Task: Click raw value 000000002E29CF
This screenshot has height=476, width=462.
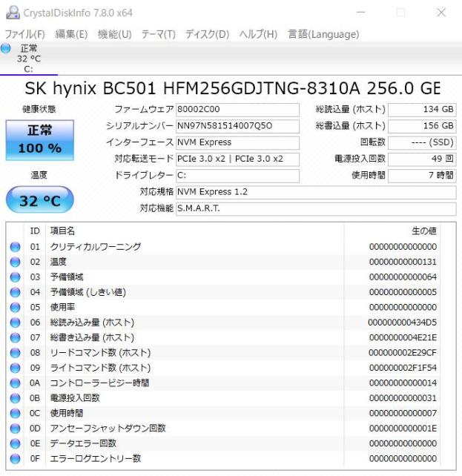Action: click(x=403, y=353)
